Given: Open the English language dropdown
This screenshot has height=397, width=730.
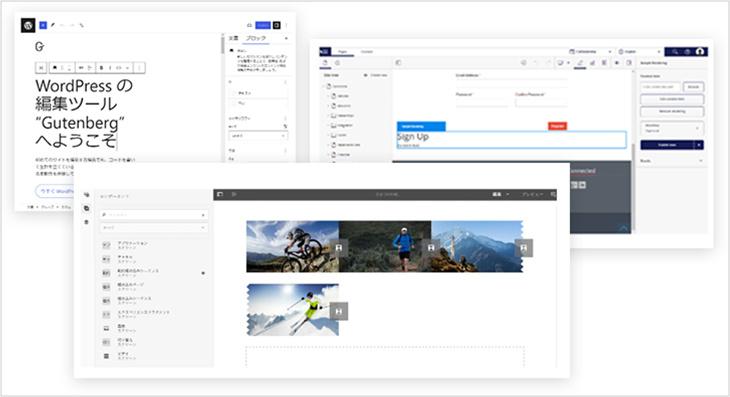Looking at the screenshot, I should coord(639,52).
